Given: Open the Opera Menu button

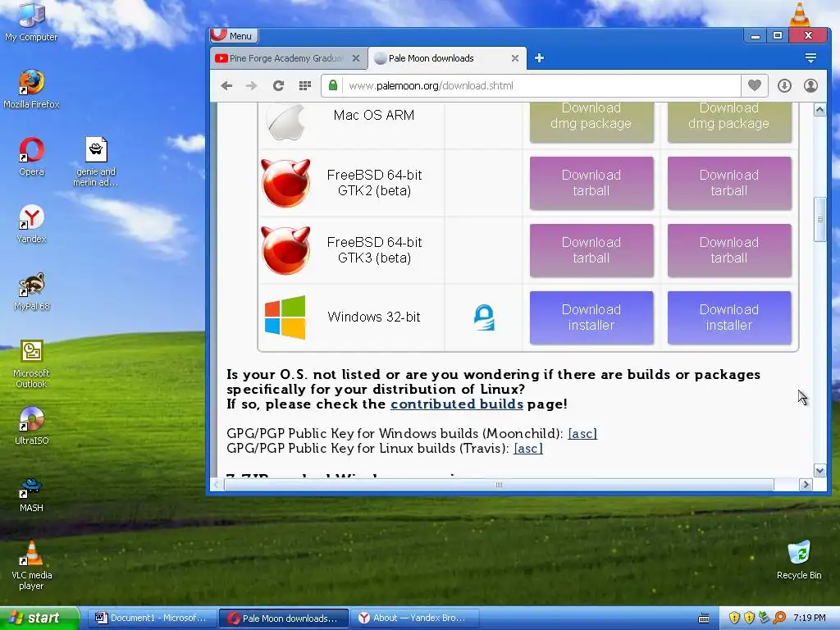Looking at the screenshot, I should click(234, 36).
